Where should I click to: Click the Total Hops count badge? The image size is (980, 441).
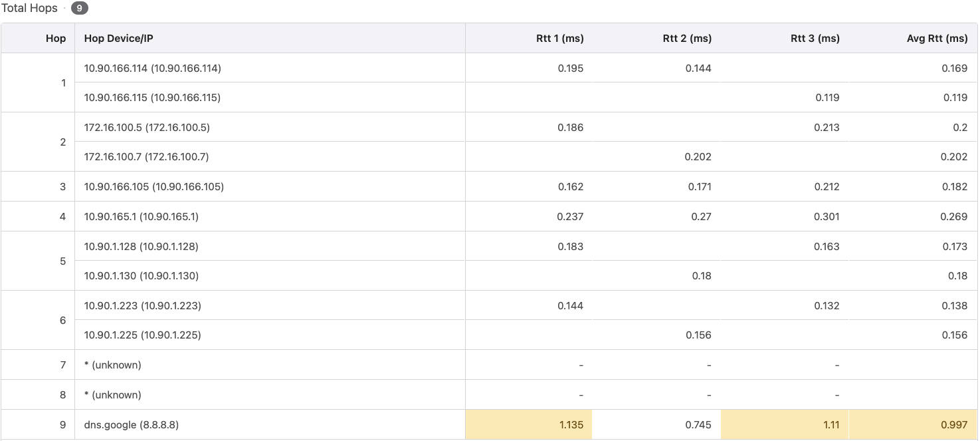[x=79, y=9]
